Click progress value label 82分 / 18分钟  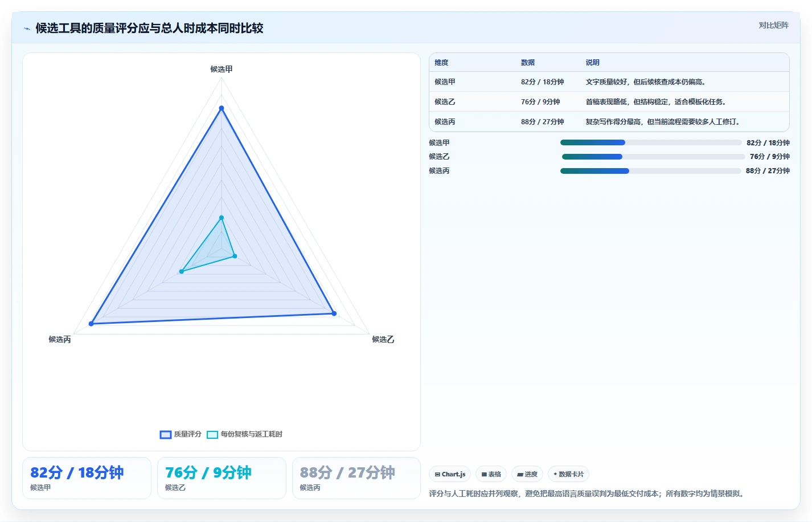768,143
